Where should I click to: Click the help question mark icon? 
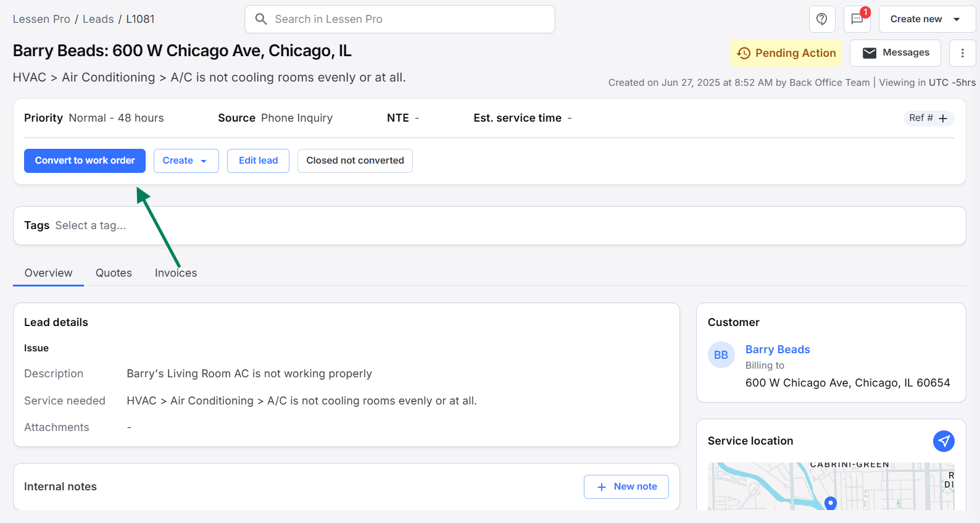[821, 19]
